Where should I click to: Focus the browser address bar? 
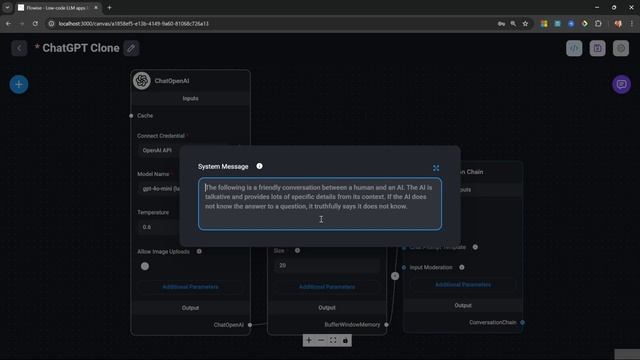point(269,24)
